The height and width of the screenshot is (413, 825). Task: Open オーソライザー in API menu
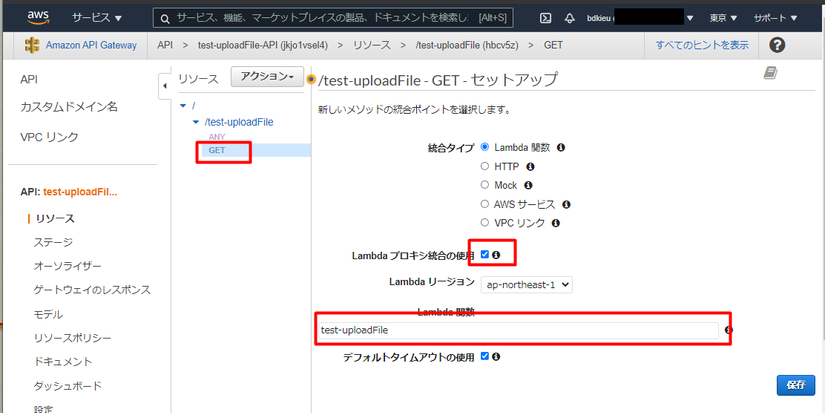tap(67, 266)
